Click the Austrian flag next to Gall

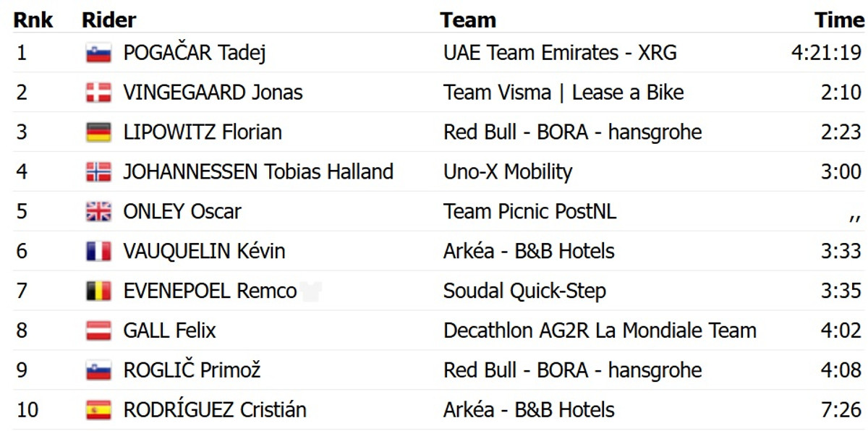(x=98, y=331)
